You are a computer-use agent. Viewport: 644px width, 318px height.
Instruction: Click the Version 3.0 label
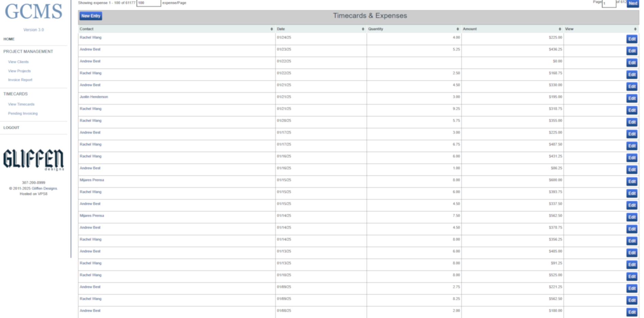coord(34,30)
